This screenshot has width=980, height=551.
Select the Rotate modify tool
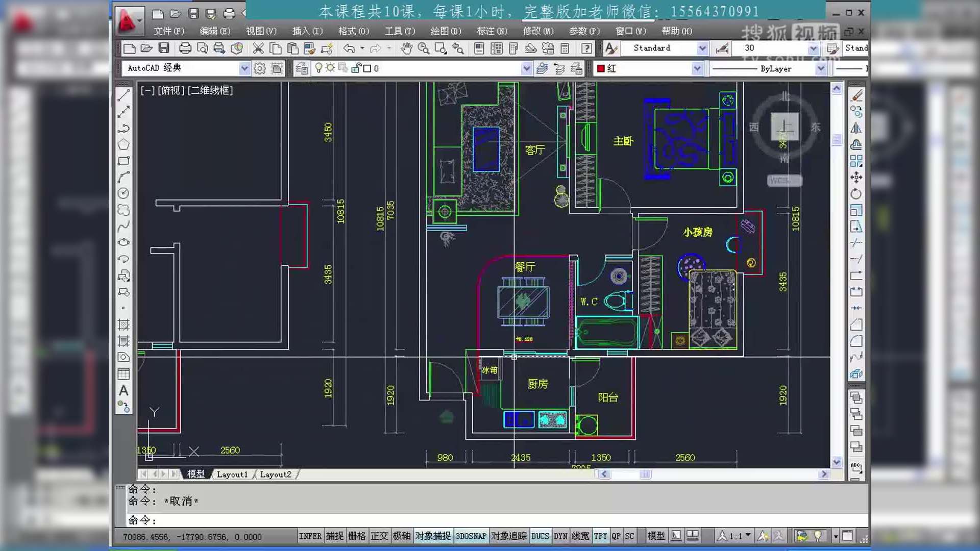tap(856, 194)
